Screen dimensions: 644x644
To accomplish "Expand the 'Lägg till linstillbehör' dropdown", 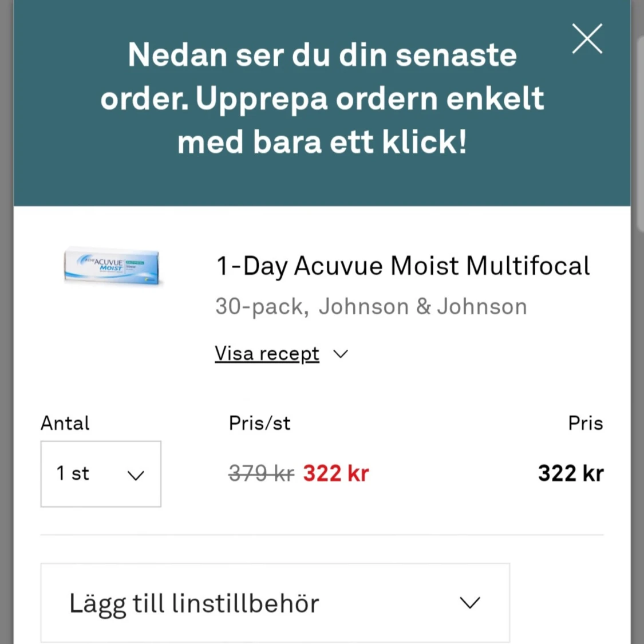I will (275, 603).
